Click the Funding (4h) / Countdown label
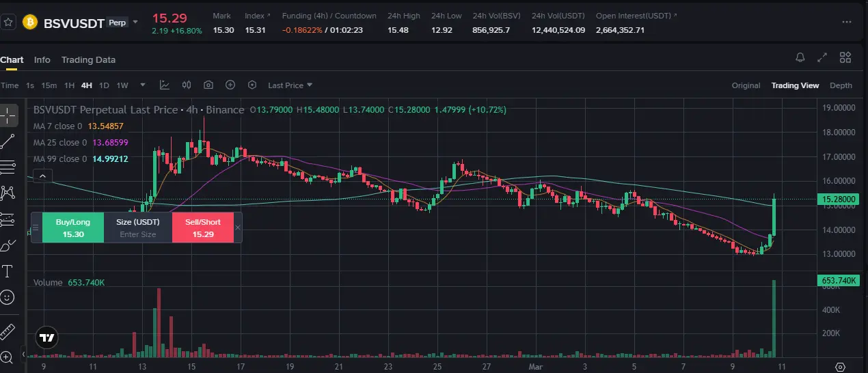868x373 pixels. coord(329,16)
